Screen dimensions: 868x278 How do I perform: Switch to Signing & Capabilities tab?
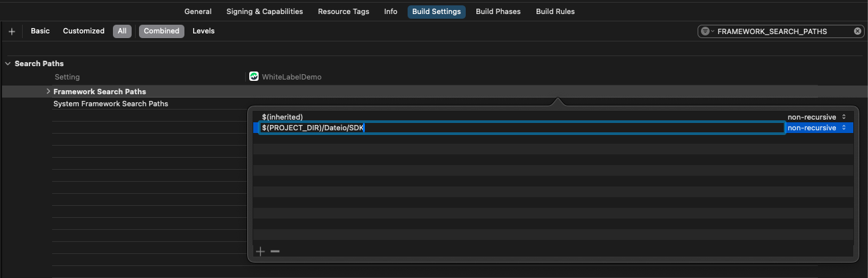point(265,11)
